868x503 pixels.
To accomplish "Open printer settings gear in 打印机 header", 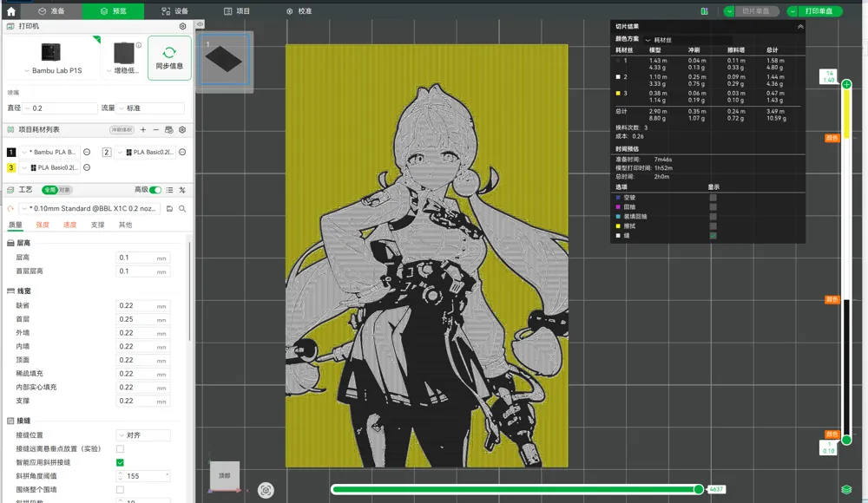I will [x=182, y=26].
